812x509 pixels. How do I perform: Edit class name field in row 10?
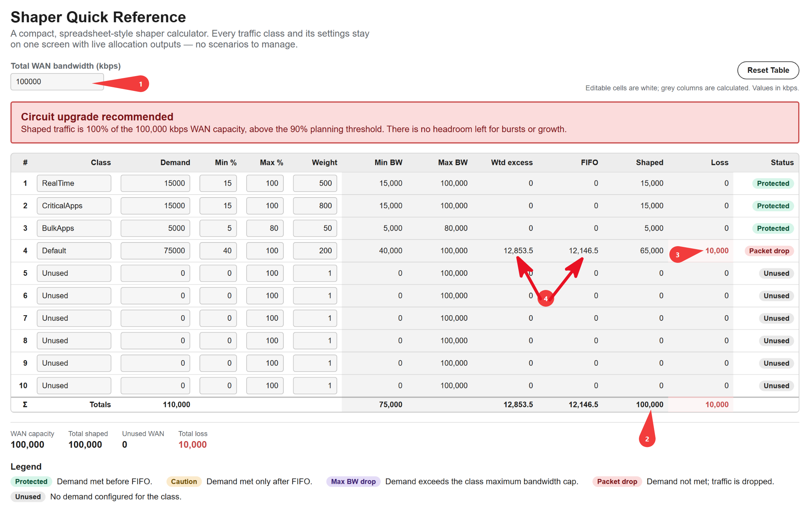(x=74, y=386)
